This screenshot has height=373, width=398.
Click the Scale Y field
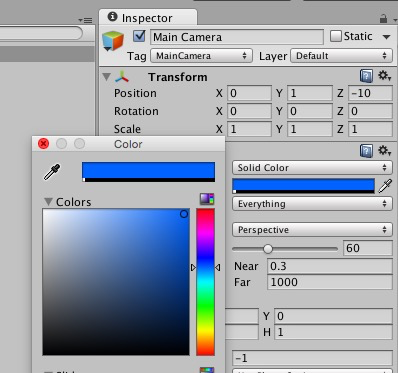click(310, 129)
